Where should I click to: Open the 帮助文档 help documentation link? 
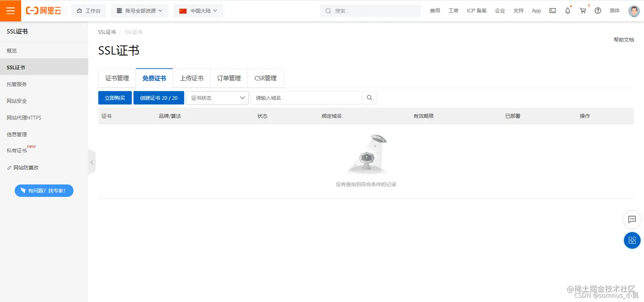click(624, 39)
